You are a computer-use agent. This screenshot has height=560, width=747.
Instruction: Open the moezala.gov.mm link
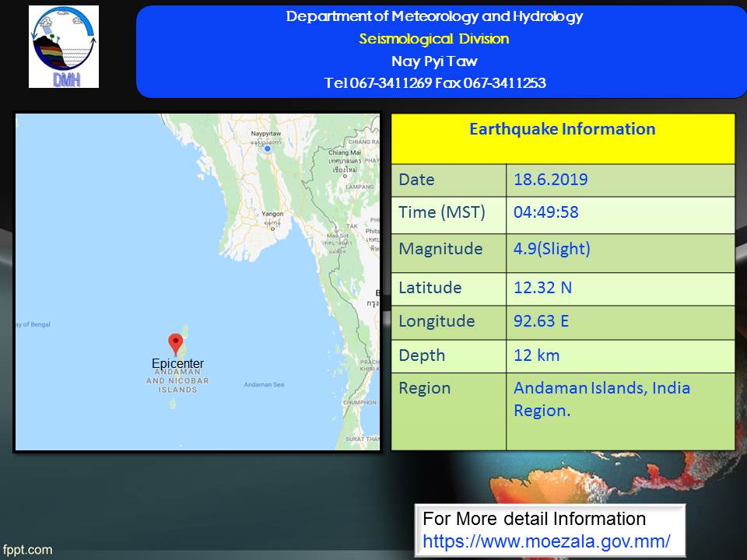[546, 541]
